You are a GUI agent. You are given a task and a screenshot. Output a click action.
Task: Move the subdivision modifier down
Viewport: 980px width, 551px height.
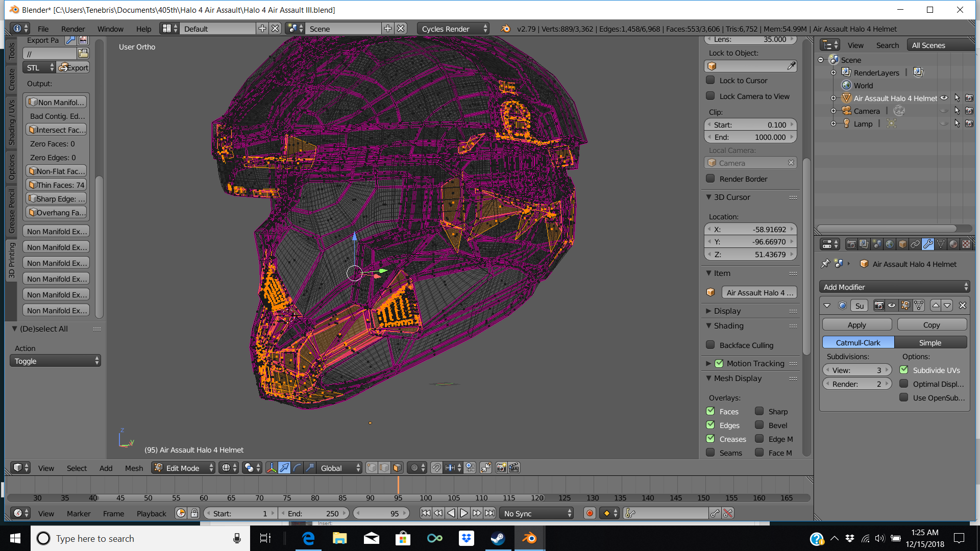[x=947, y=306]
